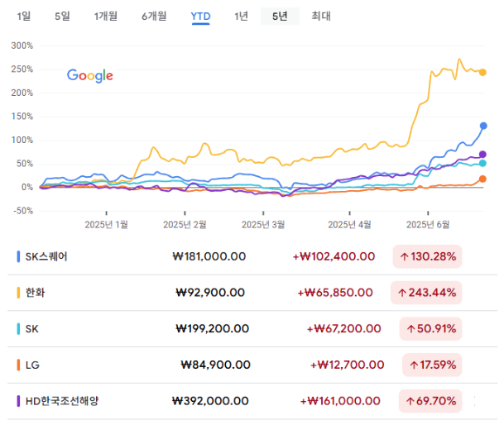The width and height of the screenshot is (504, 425).
Task: Click the price ₩84,900.00
Action: point(216,365)
